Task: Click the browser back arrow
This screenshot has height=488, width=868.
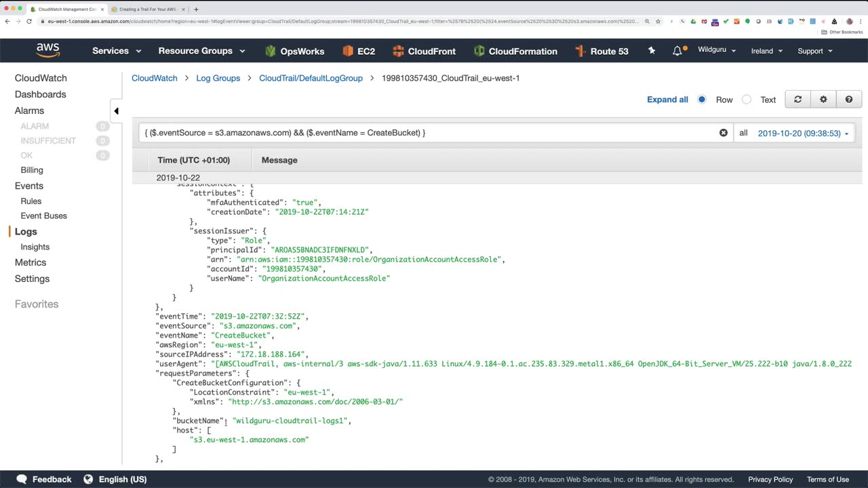Action: click(x=7, y=21)
